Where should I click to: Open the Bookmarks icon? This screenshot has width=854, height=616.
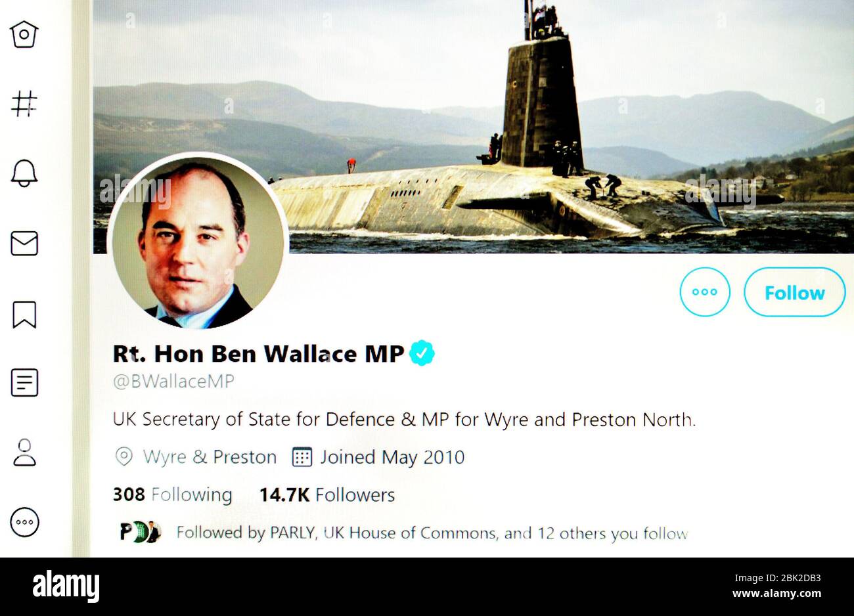point(24,315)
